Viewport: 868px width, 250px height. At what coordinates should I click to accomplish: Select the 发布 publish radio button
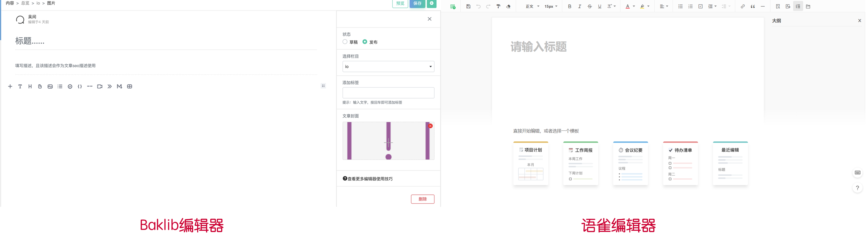(365, 42)
